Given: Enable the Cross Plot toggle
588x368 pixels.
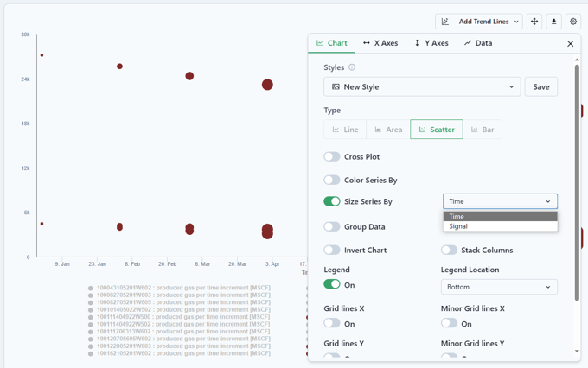Looking at the screenshot, I should pos(332,157).
